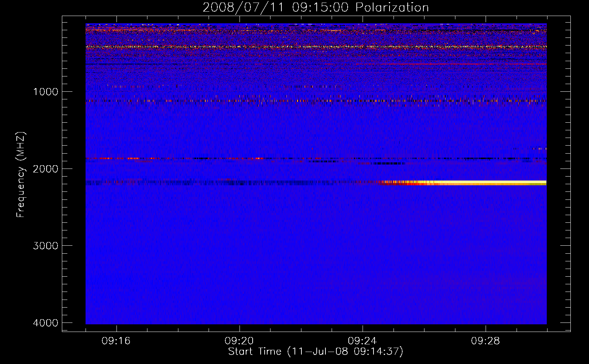589x364 pixels.
Task: Click the bright yellow emission band near 2200 MHz
Action: (x=462, y=183)
